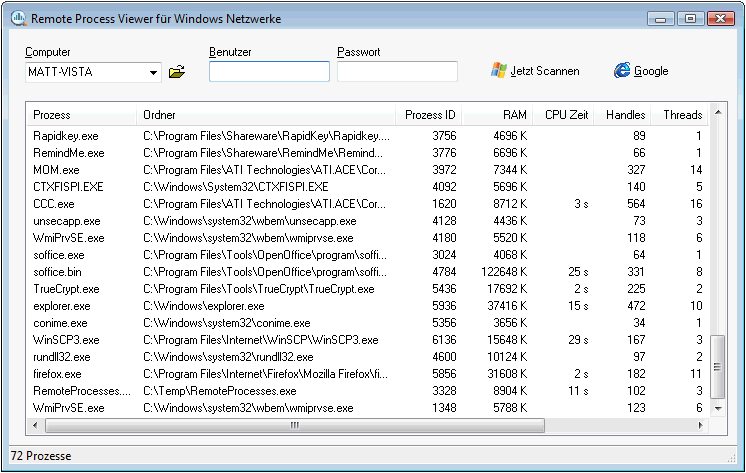This screenshot has width=746, height=473.
Task: Sort by the Handles column header
Action: click(x=622, y=115)
